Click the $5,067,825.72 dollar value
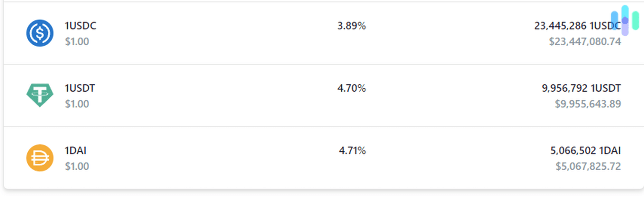The image size is (644, 197). pyautogui.click(x=588, y=166)
